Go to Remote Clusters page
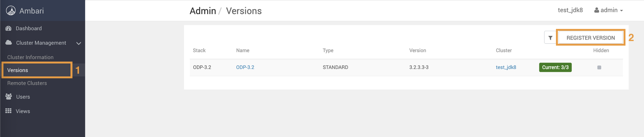 (27, 83)
